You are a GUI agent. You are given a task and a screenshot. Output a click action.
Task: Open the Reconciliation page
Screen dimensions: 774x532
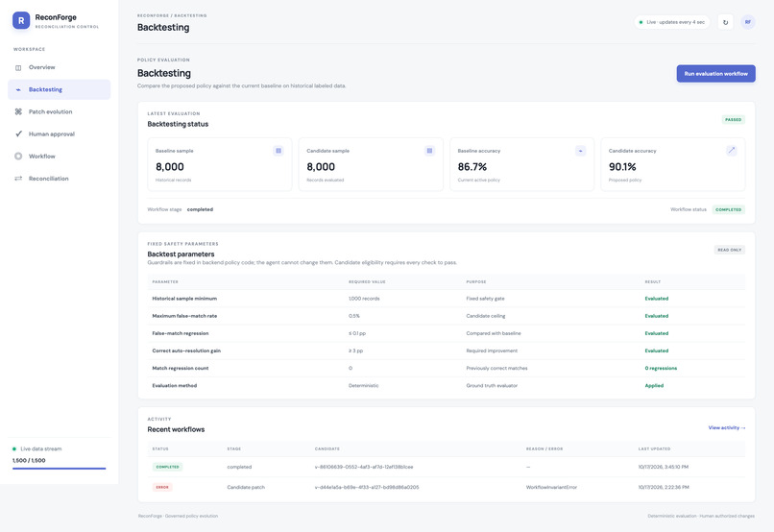[60, 179]
